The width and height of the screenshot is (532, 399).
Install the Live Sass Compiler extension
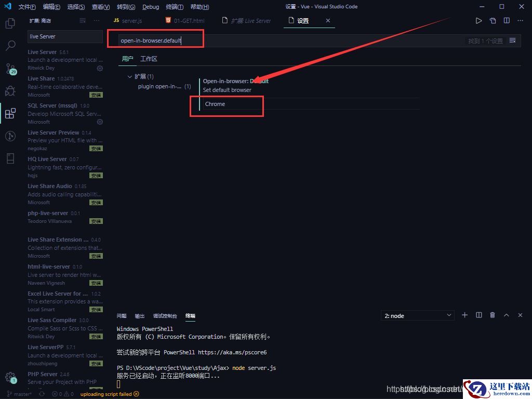[x=96, y=337]
